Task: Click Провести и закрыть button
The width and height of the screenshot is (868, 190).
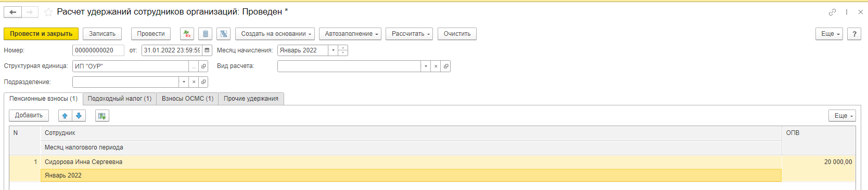Action: click(x=41, y=34)
